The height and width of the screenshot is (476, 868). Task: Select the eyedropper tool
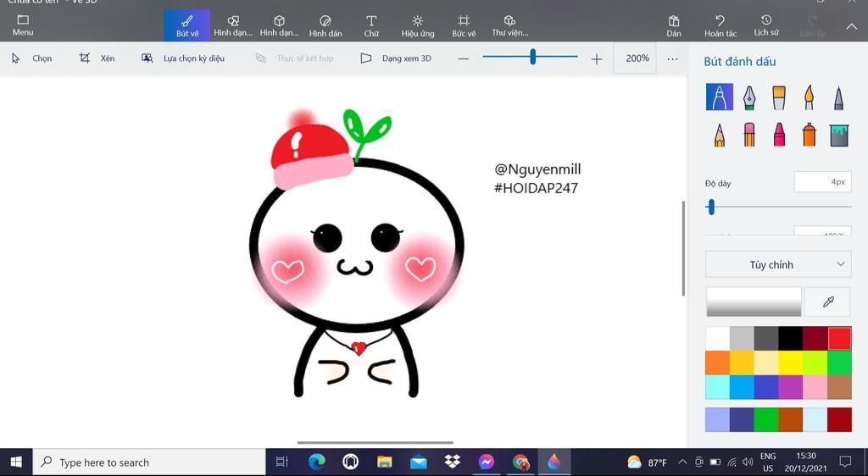827,302
